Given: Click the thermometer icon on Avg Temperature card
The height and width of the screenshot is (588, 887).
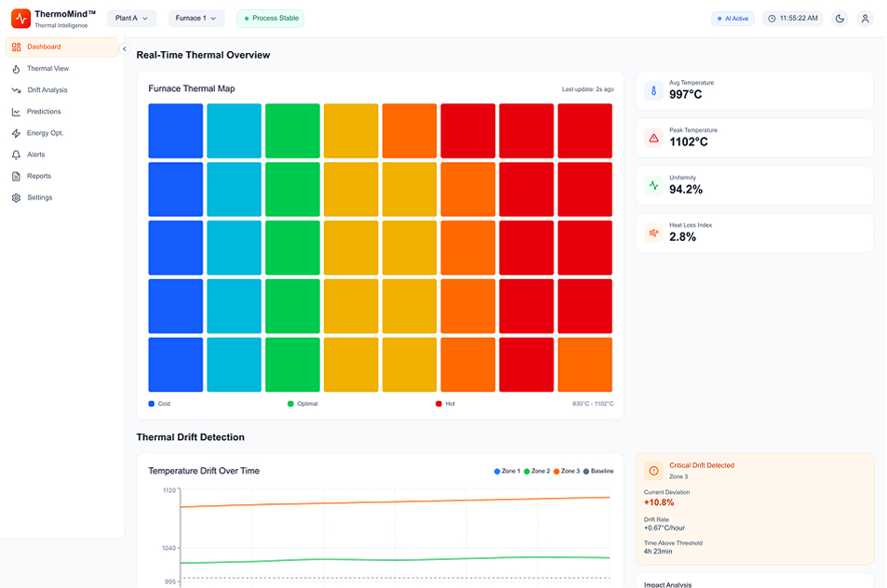Looking at the screenshot, I should pyautogui.click(x=653, y=91).
